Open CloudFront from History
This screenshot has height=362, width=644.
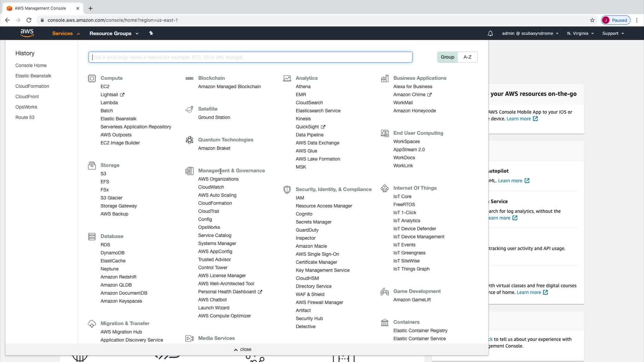click(x=27, y=97)
